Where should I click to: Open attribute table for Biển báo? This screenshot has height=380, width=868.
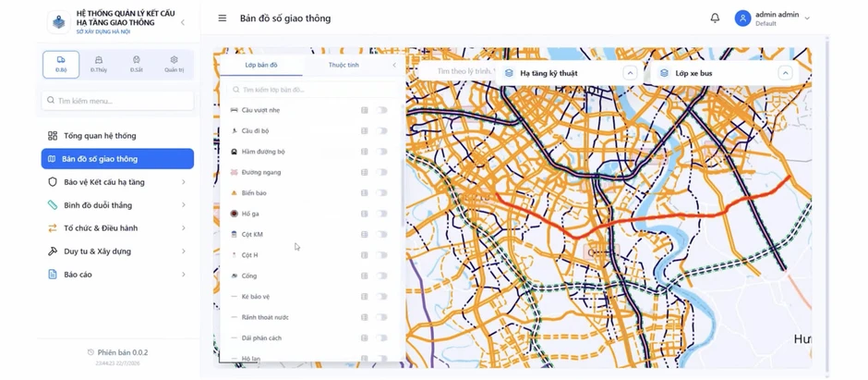[364, 192]
